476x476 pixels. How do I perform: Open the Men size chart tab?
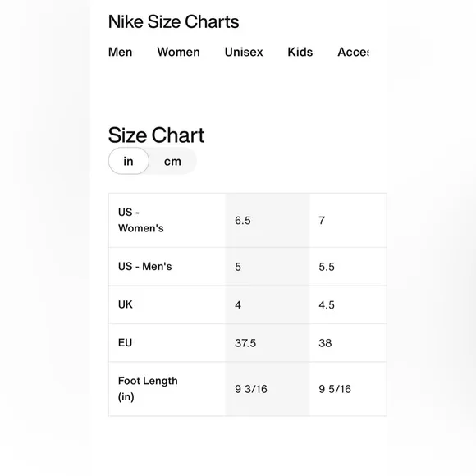tap(120, 52)
